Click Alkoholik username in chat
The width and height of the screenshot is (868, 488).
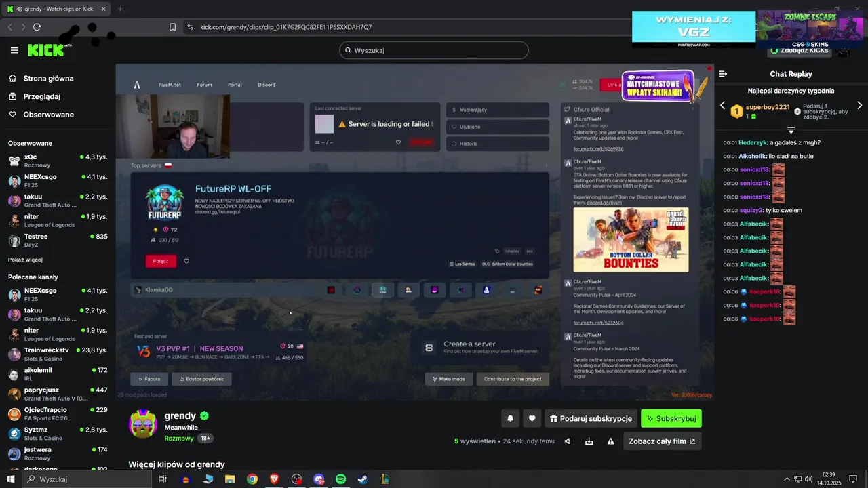[752, 157]
